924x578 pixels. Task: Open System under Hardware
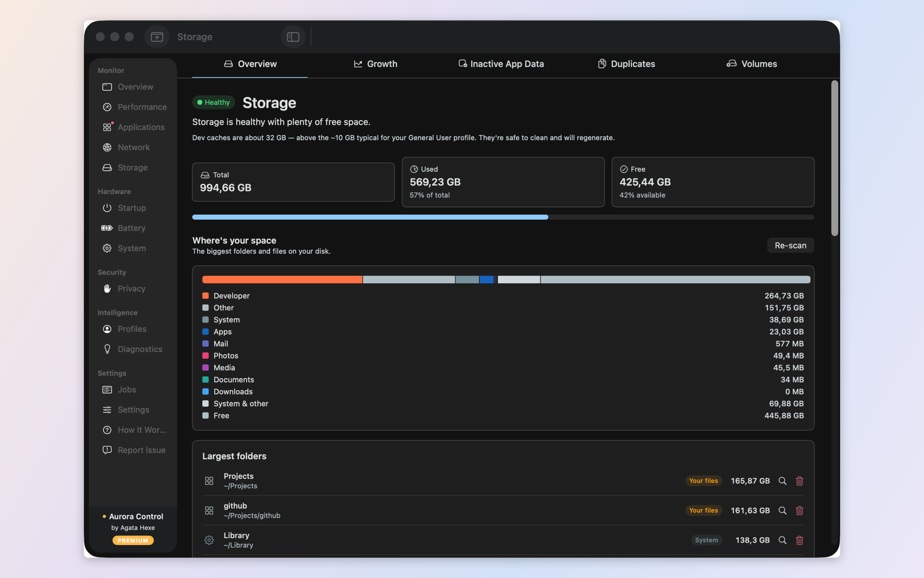click(133, 248)
